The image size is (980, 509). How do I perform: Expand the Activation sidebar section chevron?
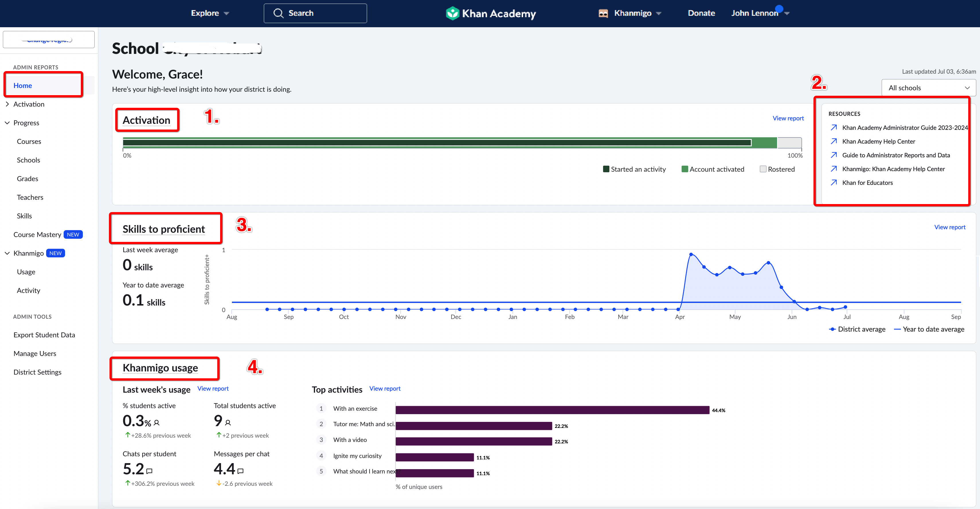pos(7,104)
